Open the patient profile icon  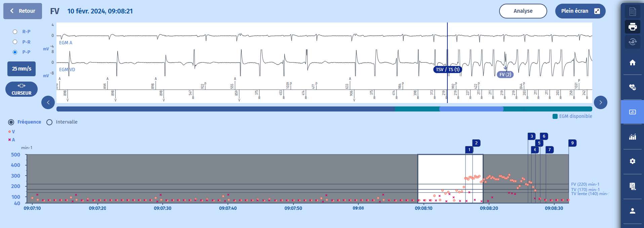pos(632,211)
